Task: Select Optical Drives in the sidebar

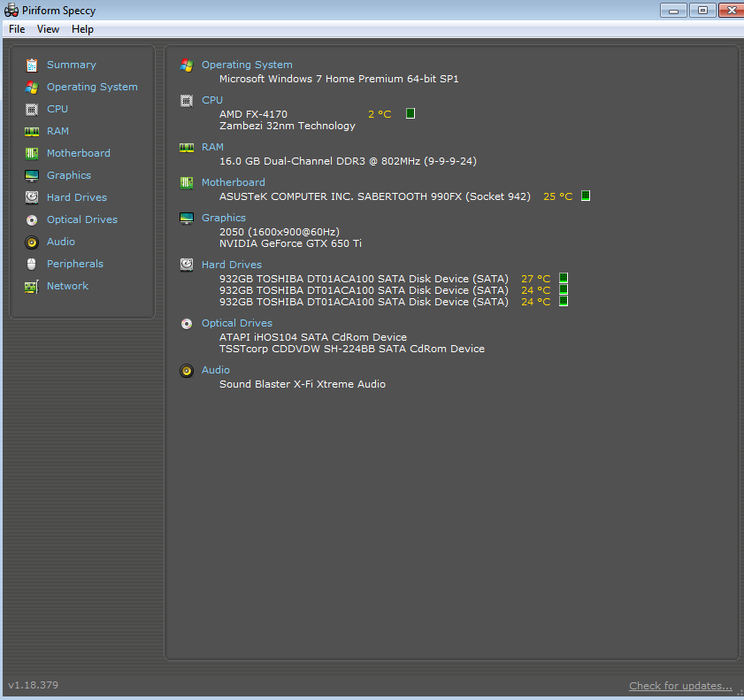Action: pyautogui.click(x=82, y=219)
